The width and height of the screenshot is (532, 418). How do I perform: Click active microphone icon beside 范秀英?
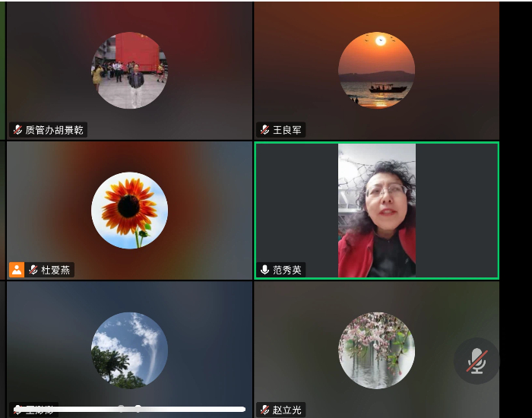[264, 270]
